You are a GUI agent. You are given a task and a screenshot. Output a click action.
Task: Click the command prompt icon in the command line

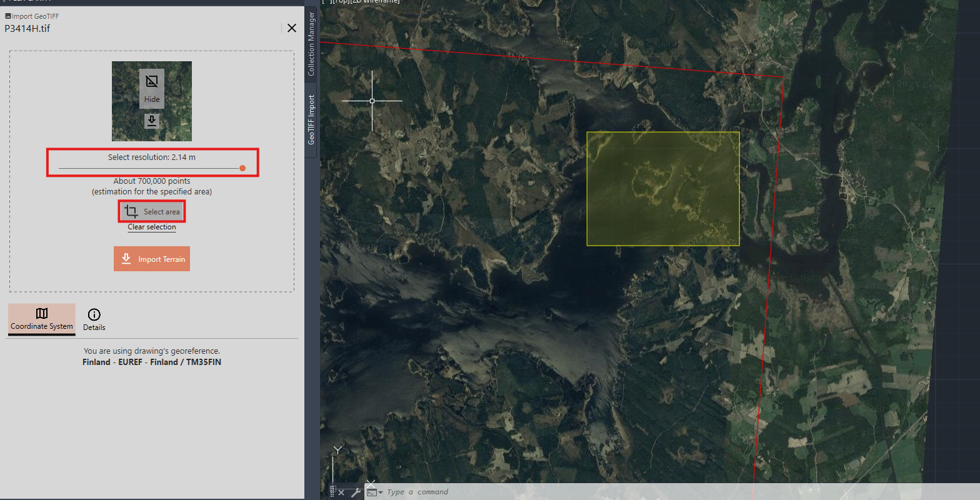372,492
